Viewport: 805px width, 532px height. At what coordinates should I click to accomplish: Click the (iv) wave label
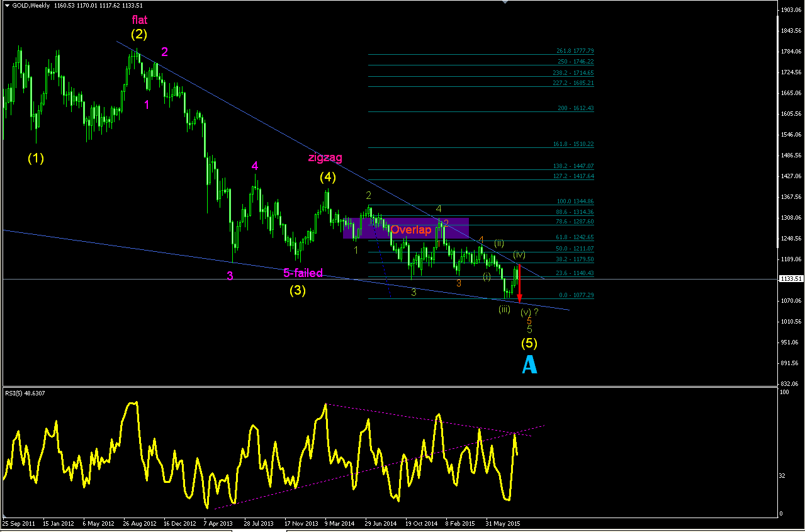(519, 254)
